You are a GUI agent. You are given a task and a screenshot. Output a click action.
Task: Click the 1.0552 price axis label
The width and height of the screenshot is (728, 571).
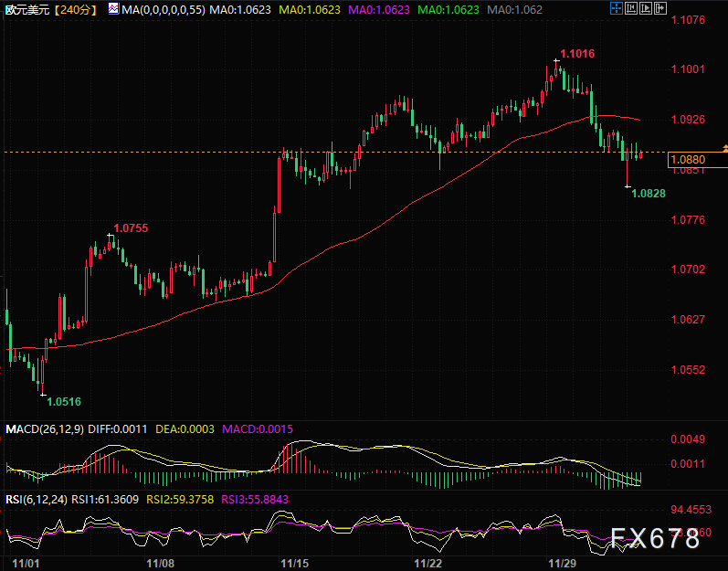point(688,369)
